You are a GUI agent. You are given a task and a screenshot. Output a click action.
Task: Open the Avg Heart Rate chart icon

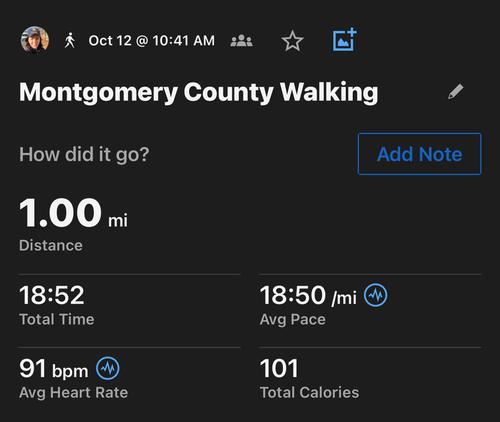[x=108, y=368]
